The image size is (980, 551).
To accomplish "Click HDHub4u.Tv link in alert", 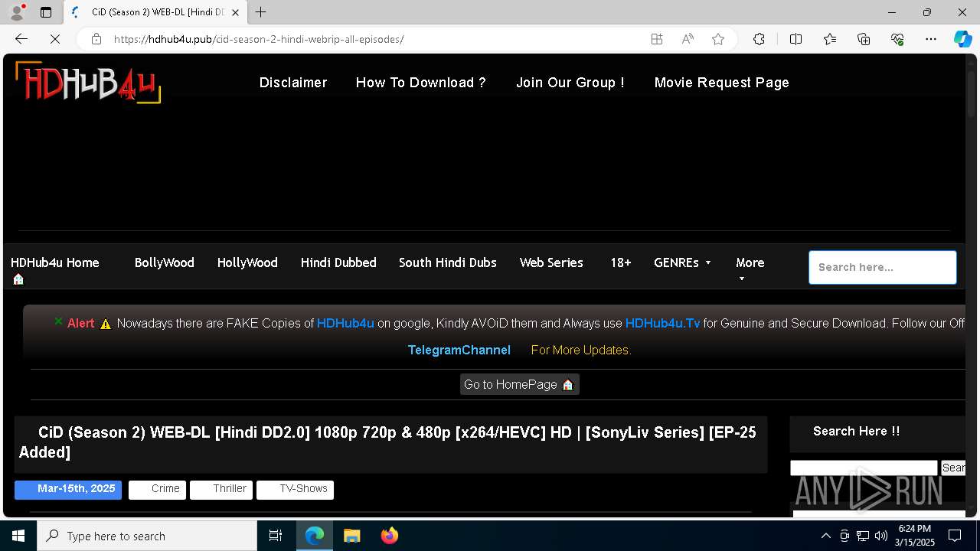I will (663, 324).
